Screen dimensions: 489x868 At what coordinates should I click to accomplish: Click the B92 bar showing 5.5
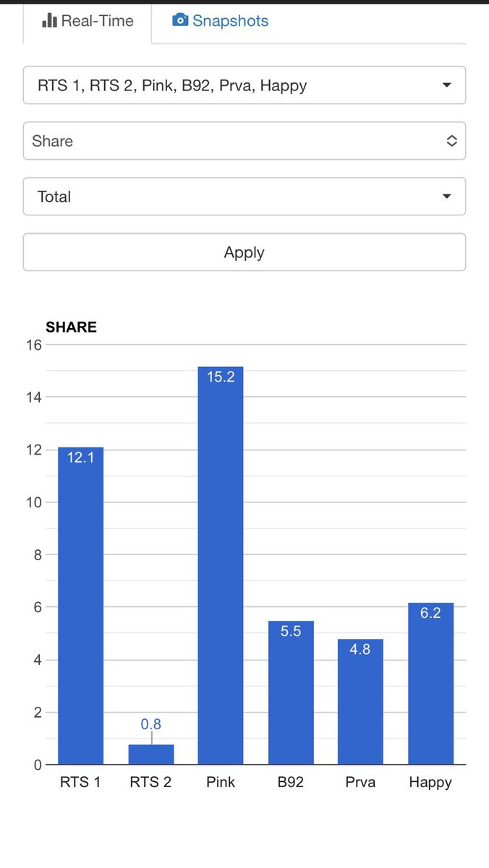tap(291, 695)
